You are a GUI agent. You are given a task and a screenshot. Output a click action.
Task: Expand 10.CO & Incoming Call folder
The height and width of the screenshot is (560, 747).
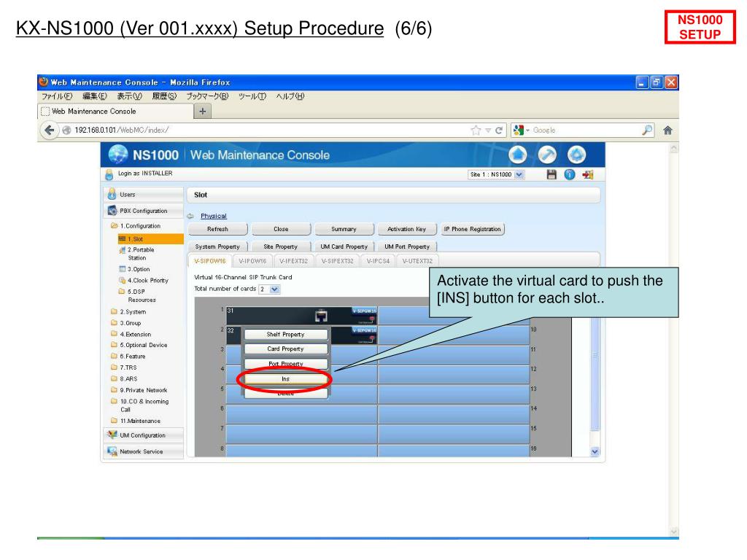click(139, 405)
